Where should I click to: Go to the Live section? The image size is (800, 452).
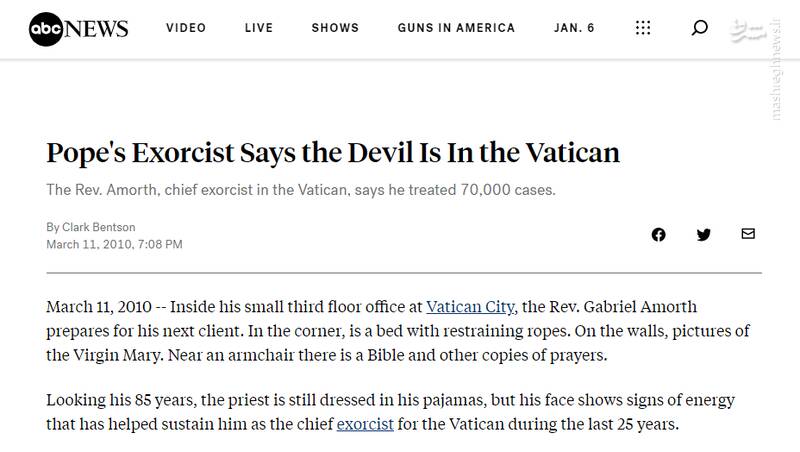pyautogui.click(x=259, y=28)
